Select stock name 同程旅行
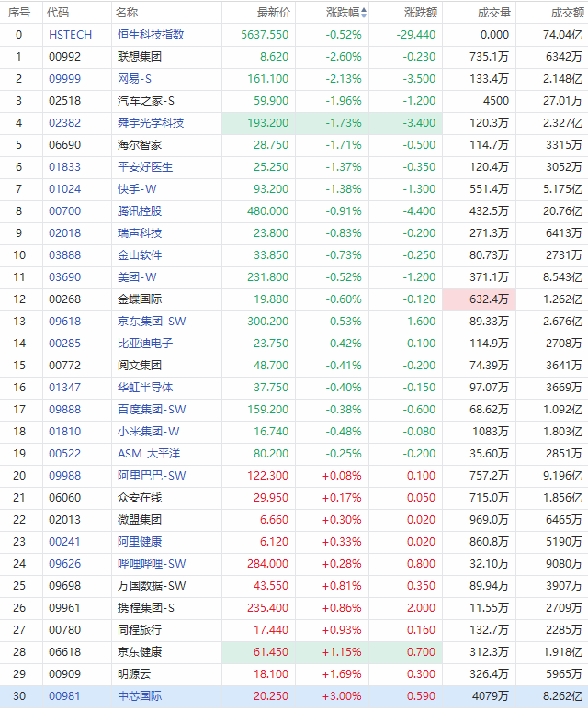Viewport: 588px width, 711px height. pos(140,630)
